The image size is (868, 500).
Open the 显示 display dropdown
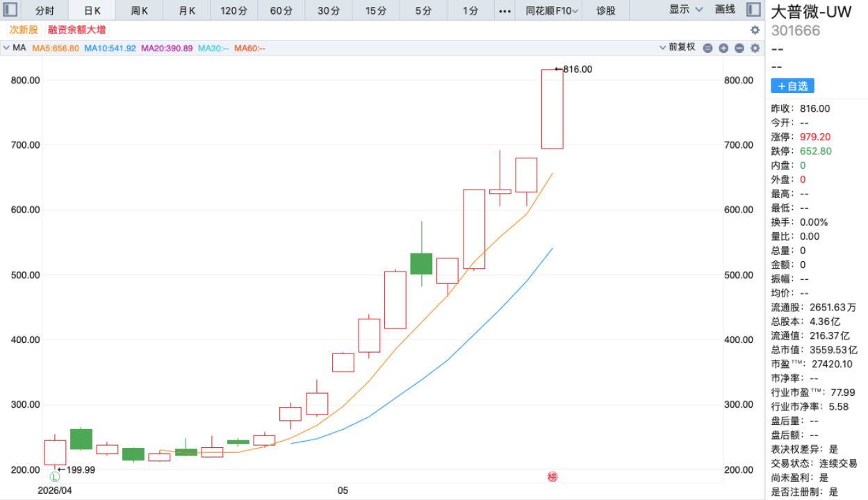(x=686, y=10)
